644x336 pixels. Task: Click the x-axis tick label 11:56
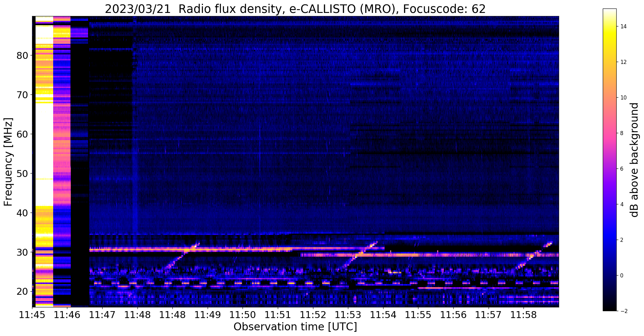(453, 315)
